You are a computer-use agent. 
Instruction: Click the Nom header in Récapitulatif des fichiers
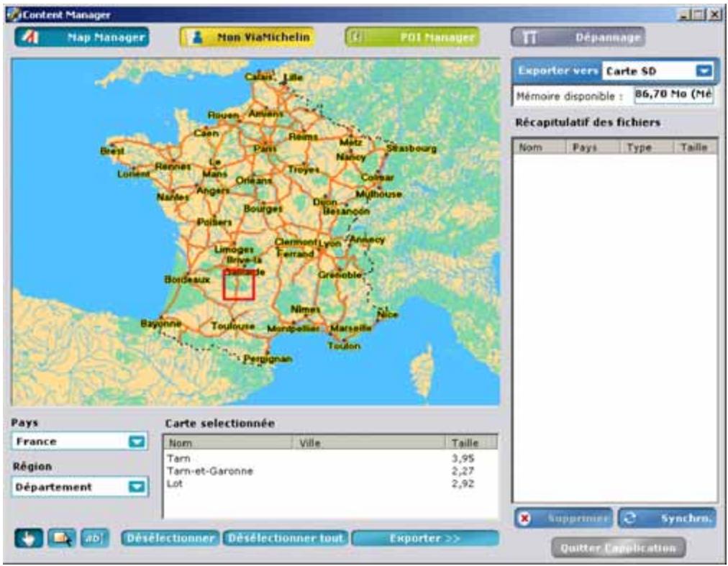coord(540,147)
